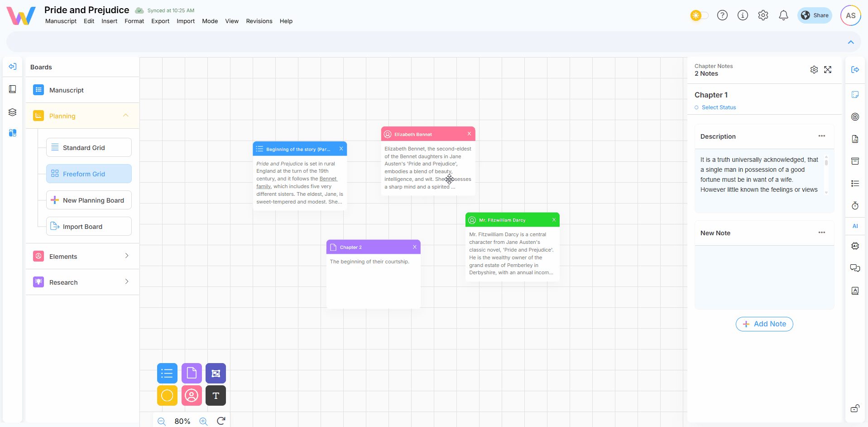868x427 pixels.
Task: Click the blue list card tool icon
Action: [x=167, y=374]
